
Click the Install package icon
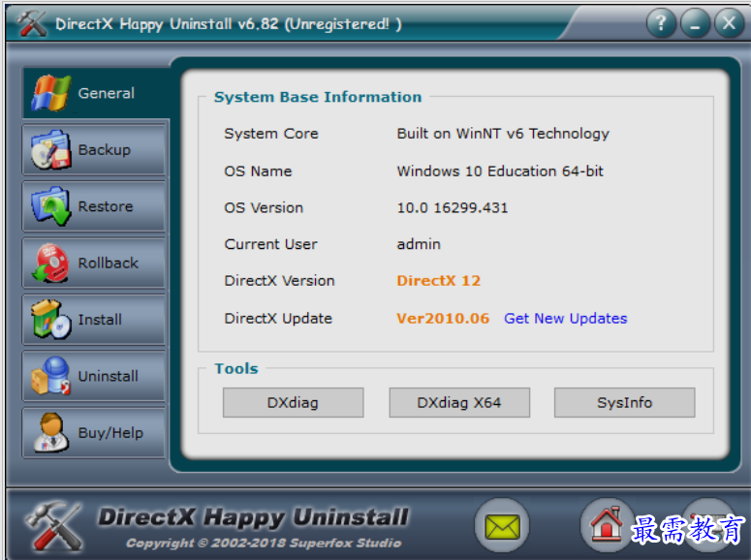pyautogui.click(x=50, y=320)
